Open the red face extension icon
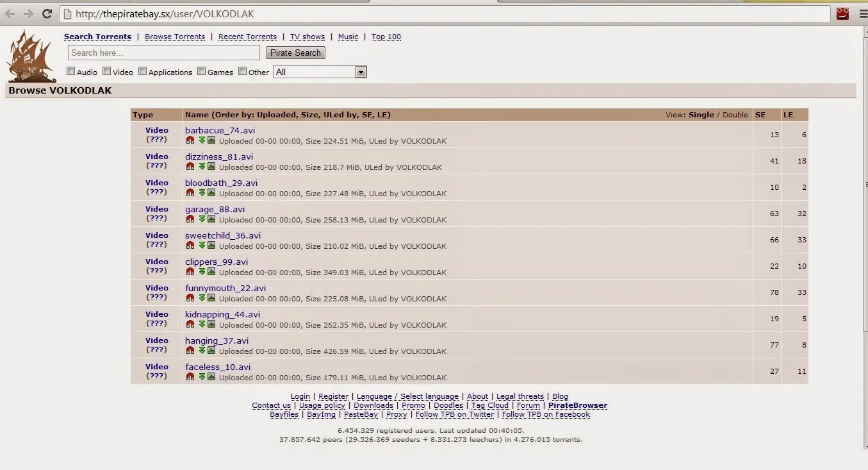The height and width of the screenshot is (470, 868). point(842,13)
